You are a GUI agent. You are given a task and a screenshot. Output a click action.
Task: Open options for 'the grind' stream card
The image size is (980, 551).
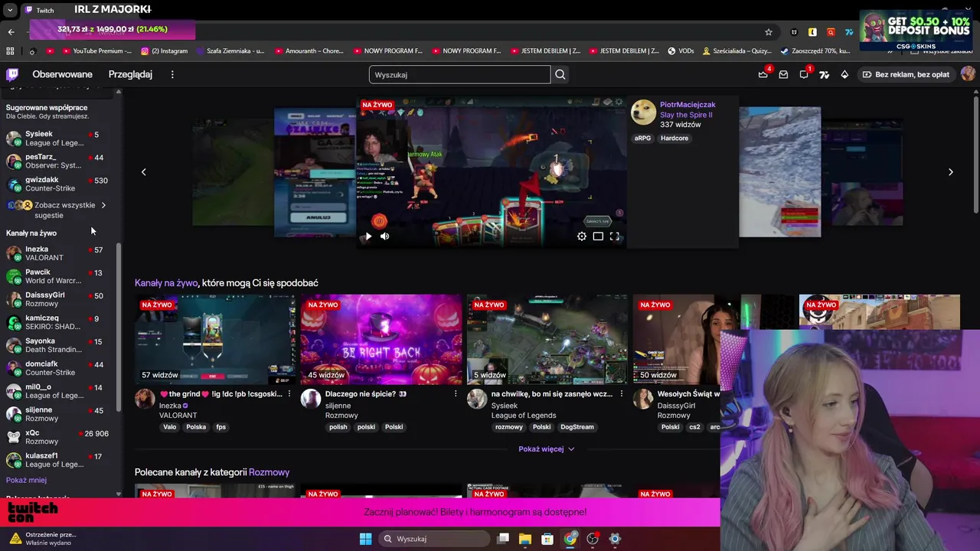pyautogui.click(x=289, y=394)
